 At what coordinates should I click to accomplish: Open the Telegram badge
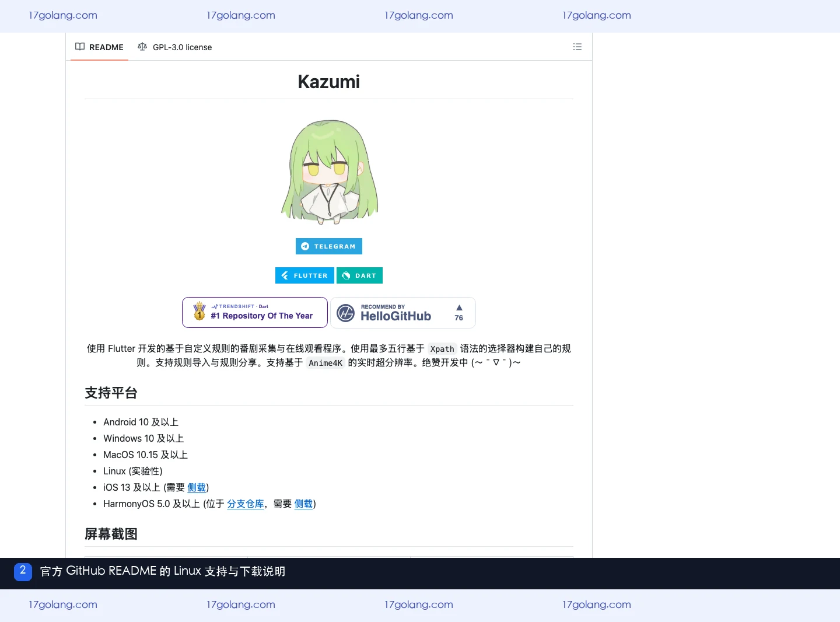(329, 246)
